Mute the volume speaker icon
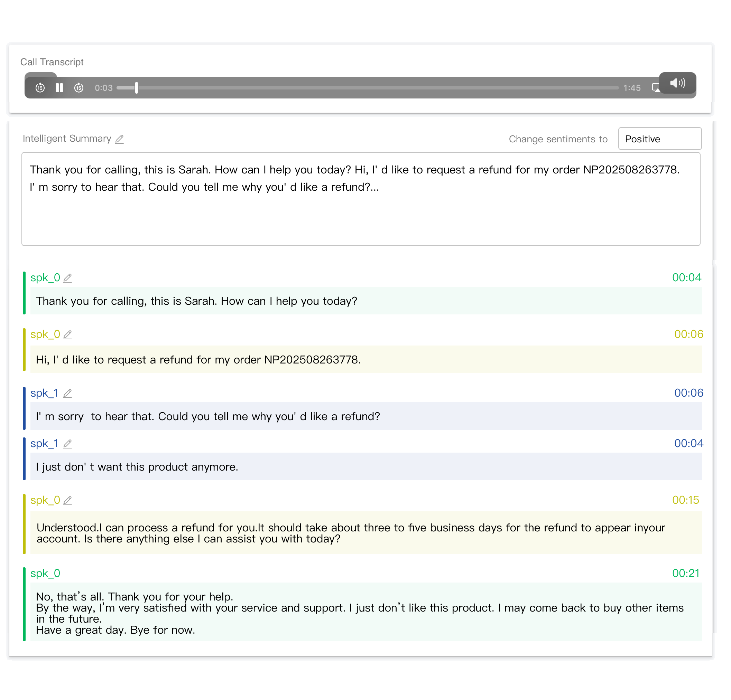 point(677,83)
